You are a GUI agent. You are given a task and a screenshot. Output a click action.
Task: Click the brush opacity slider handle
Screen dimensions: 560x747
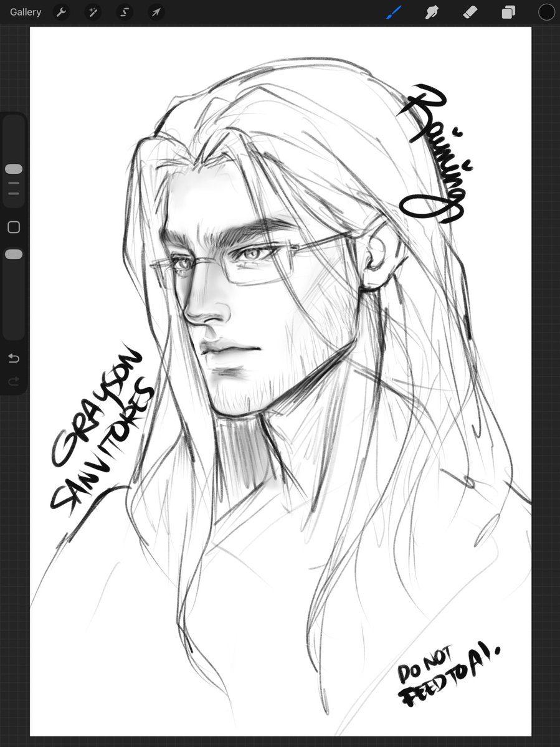[x=14, y=254]
